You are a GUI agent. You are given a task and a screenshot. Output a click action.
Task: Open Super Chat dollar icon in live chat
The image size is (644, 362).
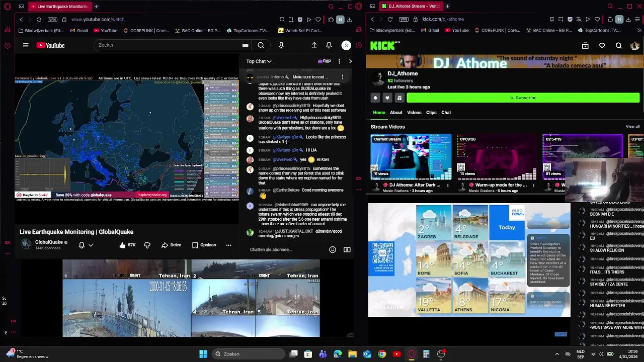click(x=347, y=249)
